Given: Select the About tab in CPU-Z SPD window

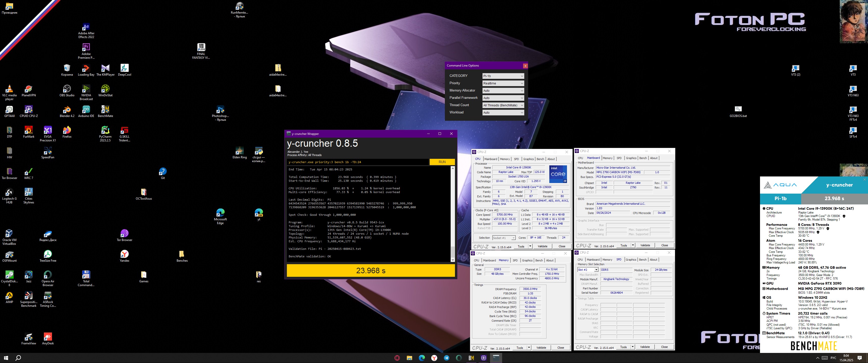Looking at the screenshot, I should pos(653,260).
